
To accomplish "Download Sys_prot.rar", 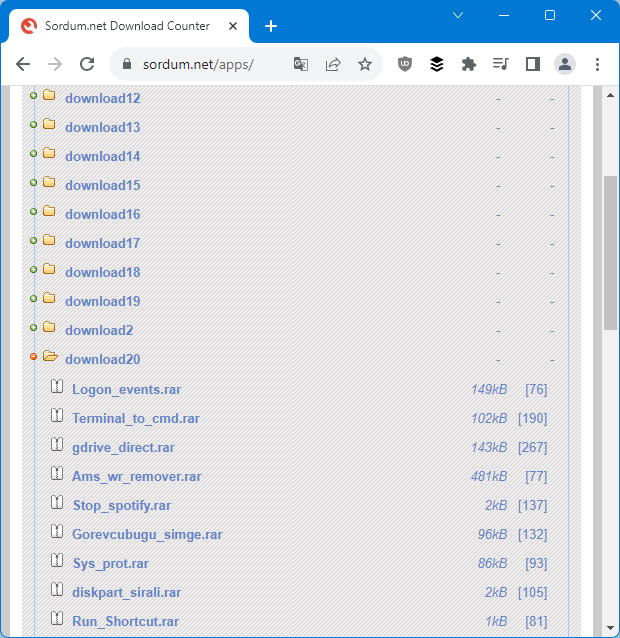I will point(111,564).
